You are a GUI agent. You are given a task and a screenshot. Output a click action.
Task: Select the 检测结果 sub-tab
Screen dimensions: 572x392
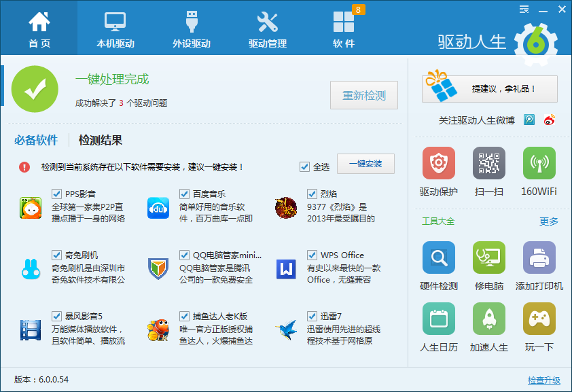(101, 140)
